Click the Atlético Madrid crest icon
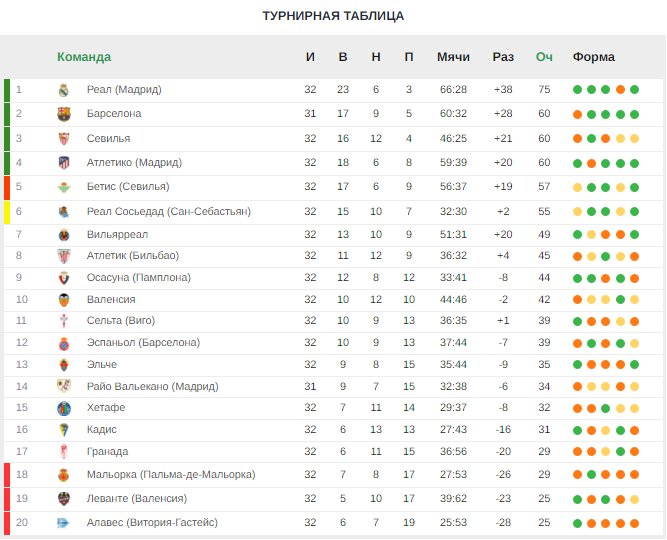The height and width of the screenshot is (540, 667). (64, 163)
